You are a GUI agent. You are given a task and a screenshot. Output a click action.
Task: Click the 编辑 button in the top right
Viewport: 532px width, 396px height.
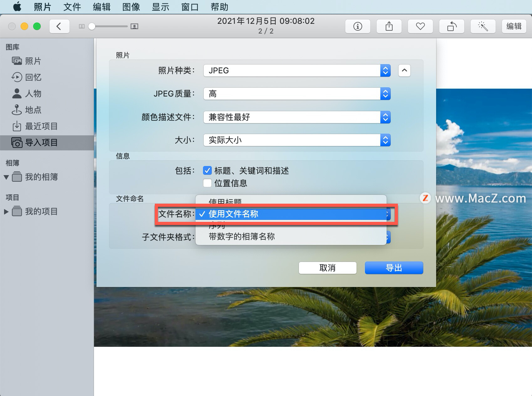coord(514,26)
